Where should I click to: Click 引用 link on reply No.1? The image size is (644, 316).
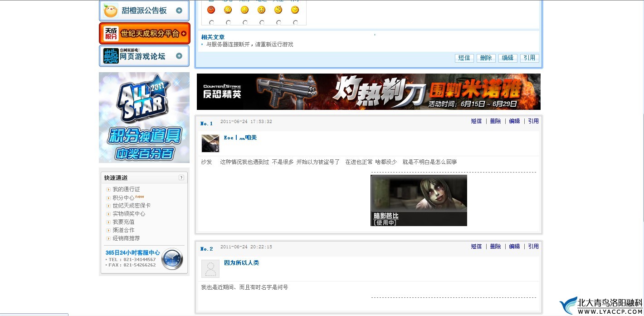click(x=533, y=121)
